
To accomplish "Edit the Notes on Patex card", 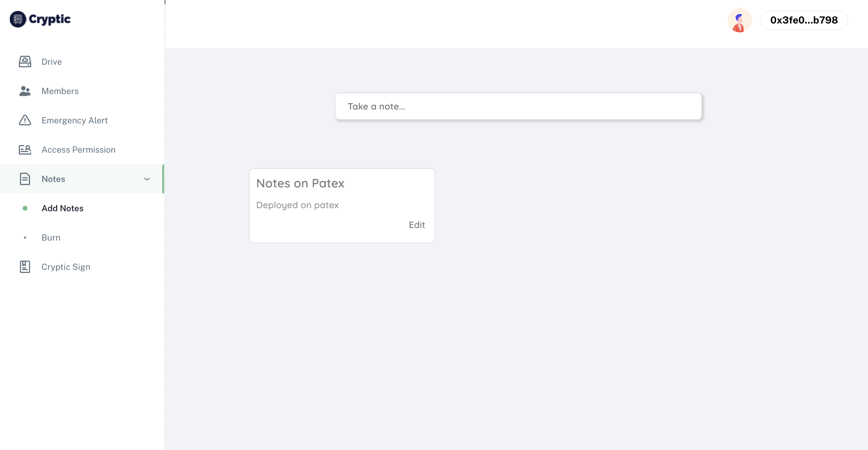I will coord(417,225).
